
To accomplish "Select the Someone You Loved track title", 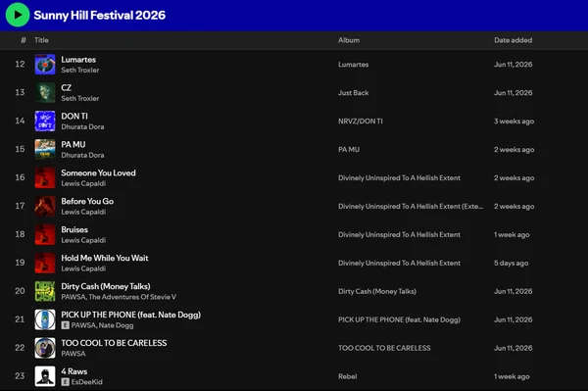I will pos(98,172).
